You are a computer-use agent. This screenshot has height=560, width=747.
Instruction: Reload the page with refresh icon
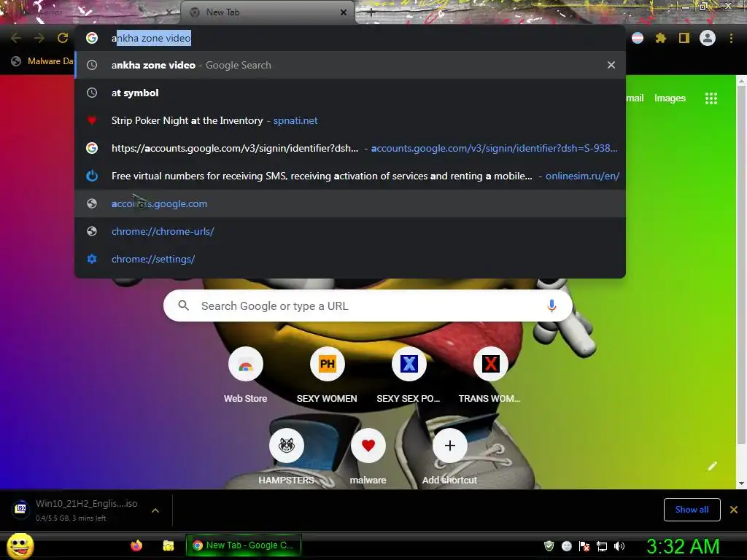click(x=63, y=38)
